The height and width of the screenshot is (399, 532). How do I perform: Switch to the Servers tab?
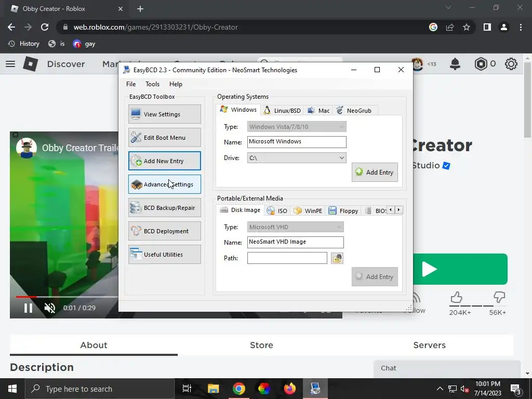(429, 345)
